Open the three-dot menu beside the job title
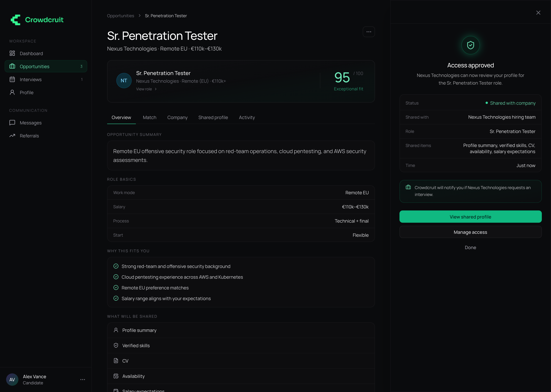 pos(369,32)
